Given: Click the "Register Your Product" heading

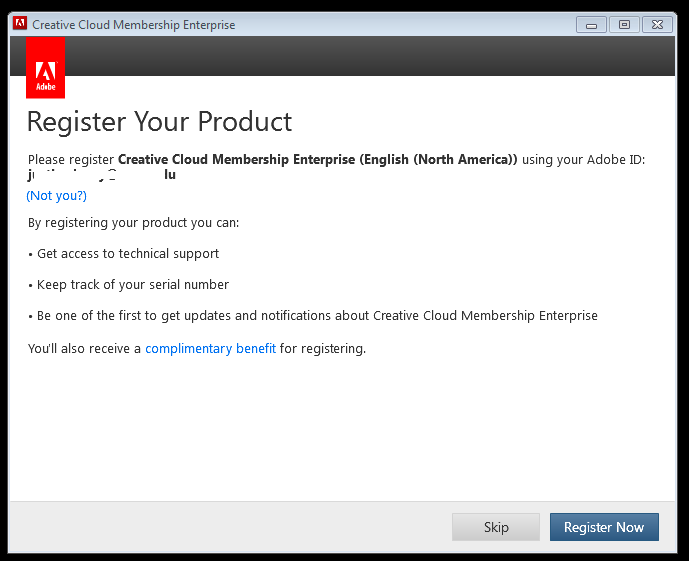Looking at the screenshot, I should coord(159,122).
